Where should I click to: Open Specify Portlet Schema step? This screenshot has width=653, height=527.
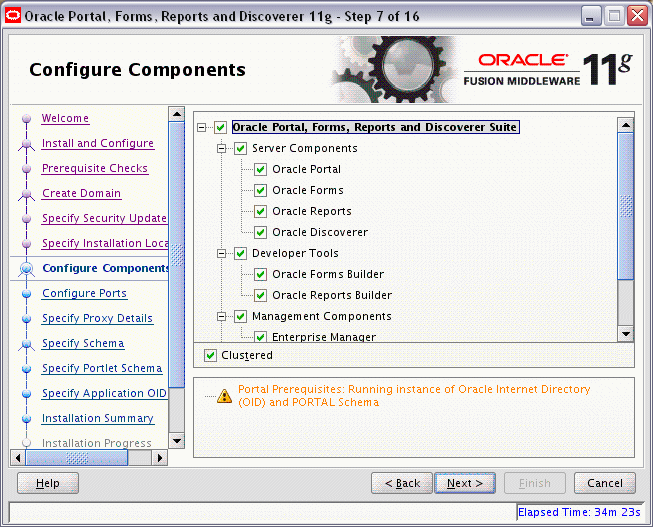point(102,368)
